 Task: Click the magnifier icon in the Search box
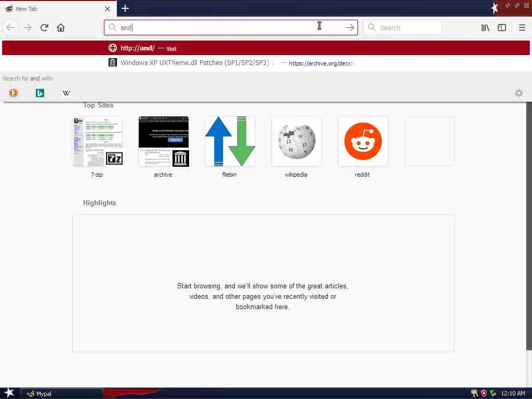[372, 28]
